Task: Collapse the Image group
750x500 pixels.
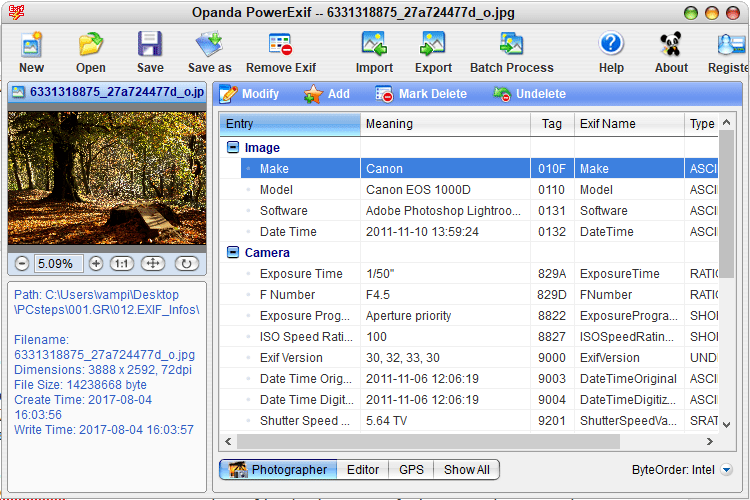Action: pyautogui.click(x=232, y=147)
